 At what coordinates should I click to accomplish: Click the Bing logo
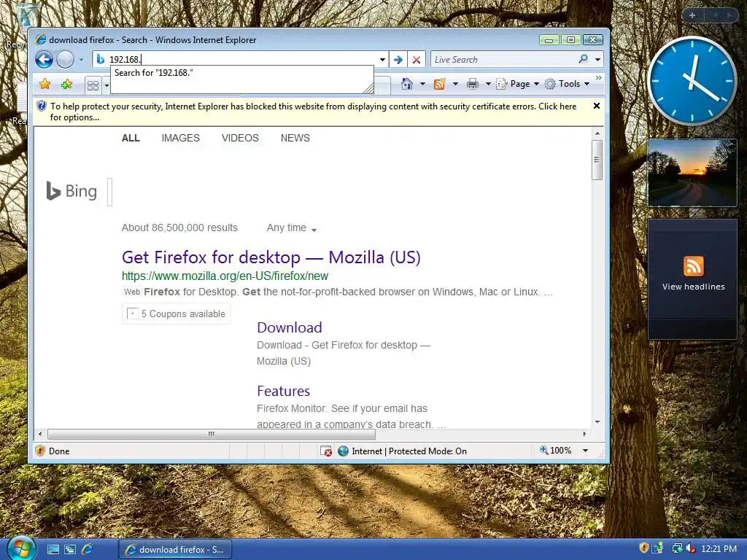[x=71, y=192]
